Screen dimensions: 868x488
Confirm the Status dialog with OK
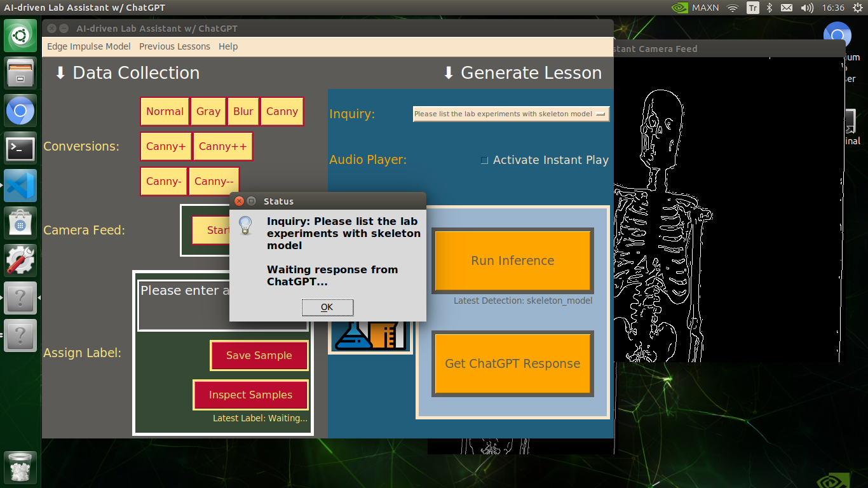pos(327,307)
